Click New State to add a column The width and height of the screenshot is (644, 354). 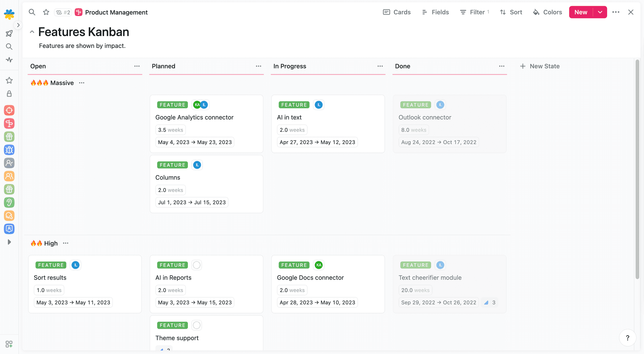coord(539,66)
